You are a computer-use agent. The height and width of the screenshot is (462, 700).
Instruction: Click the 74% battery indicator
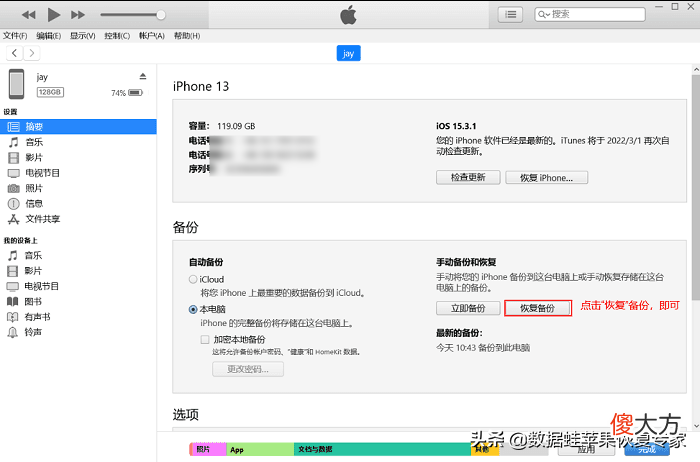127,93
